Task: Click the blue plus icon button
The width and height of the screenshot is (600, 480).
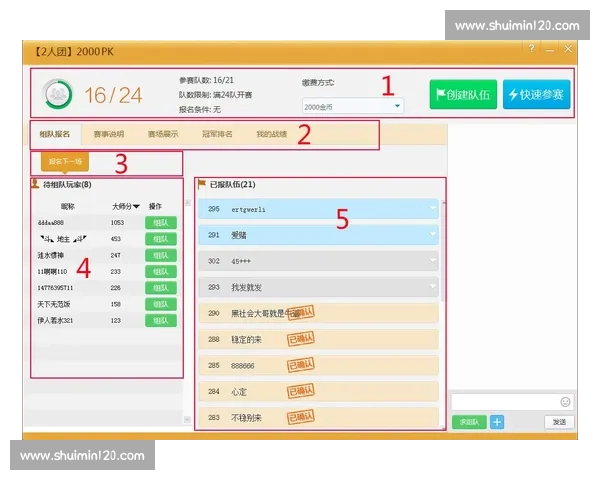Action: tap(497, 422)
